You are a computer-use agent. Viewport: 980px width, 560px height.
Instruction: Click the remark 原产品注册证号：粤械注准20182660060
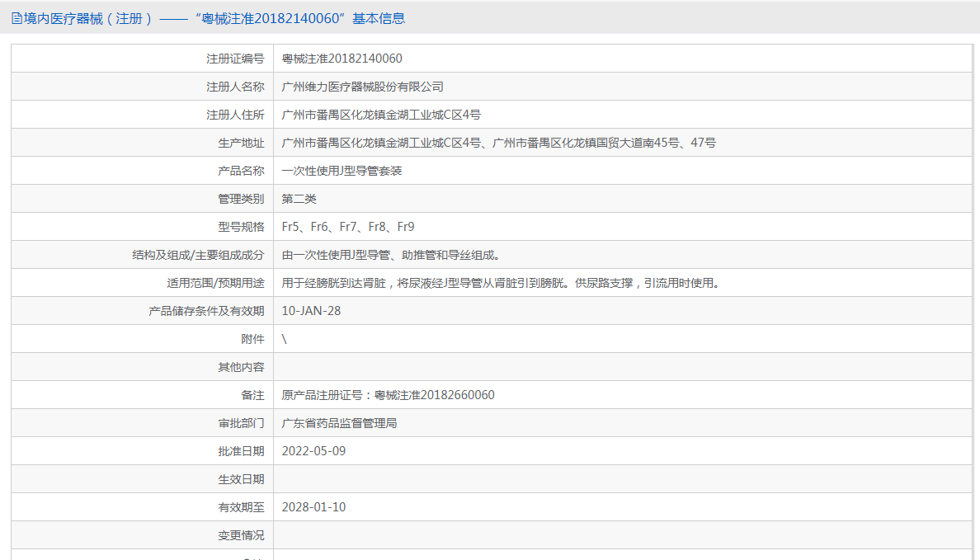tap(389, 395)
